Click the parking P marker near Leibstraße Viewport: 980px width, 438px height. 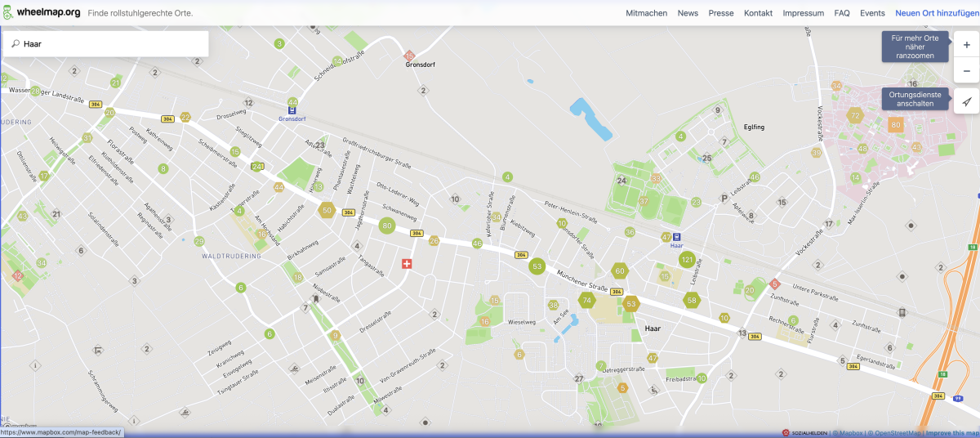[723, 198]
